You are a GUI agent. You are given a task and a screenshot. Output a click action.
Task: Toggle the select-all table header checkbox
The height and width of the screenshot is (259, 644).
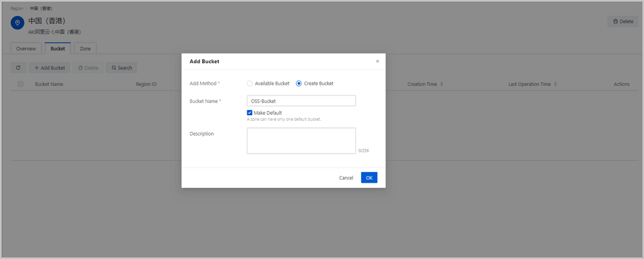(20, 84)
